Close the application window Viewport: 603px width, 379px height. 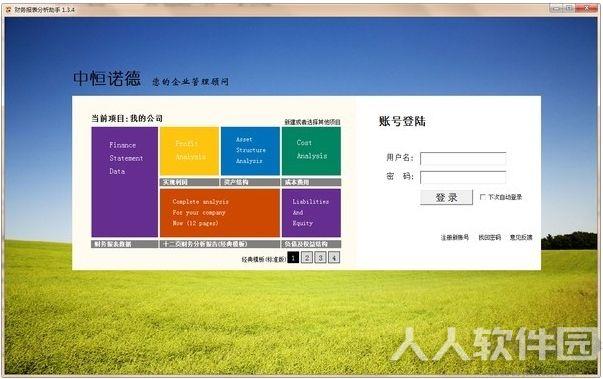[x=587, y=8]
